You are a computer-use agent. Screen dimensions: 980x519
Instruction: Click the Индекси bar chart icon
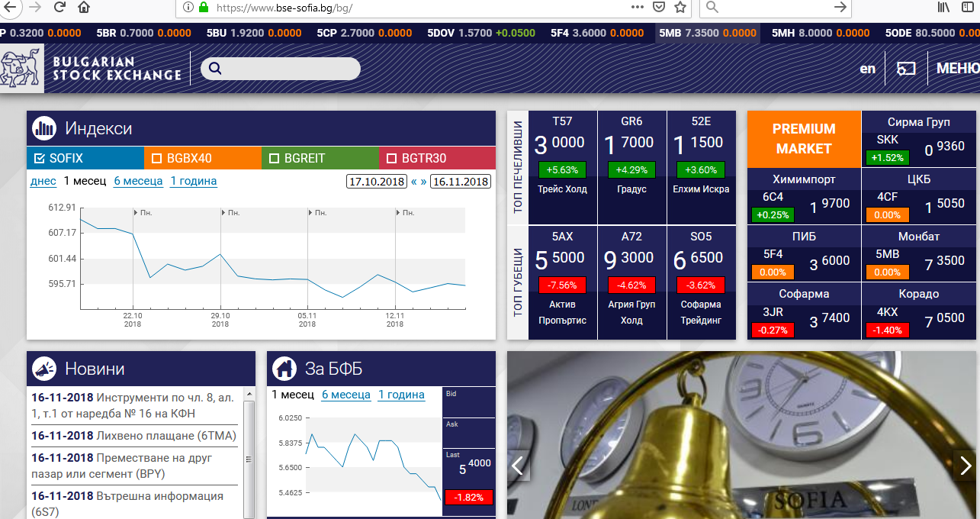point(44,128)
